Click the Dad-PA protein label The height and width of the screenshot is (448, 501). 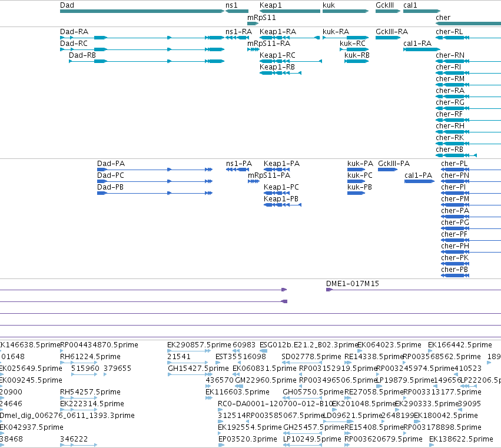pos(111,164)
